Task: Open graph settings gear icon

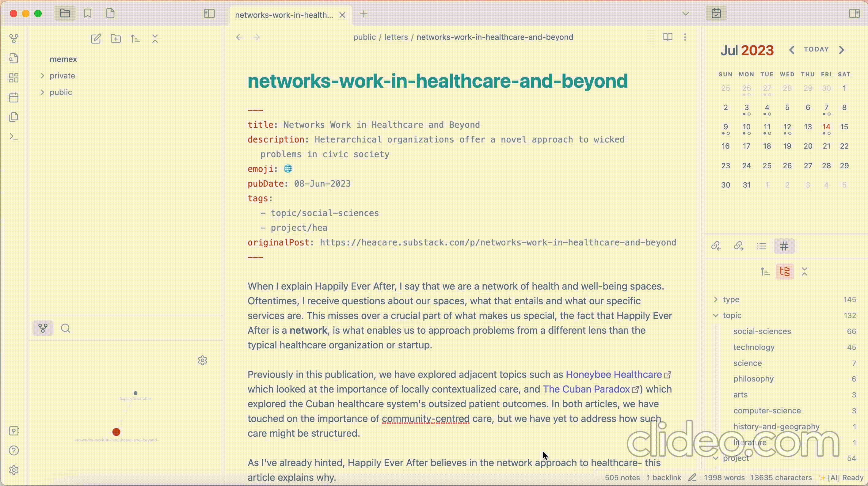Action: (x=203, y=360)
